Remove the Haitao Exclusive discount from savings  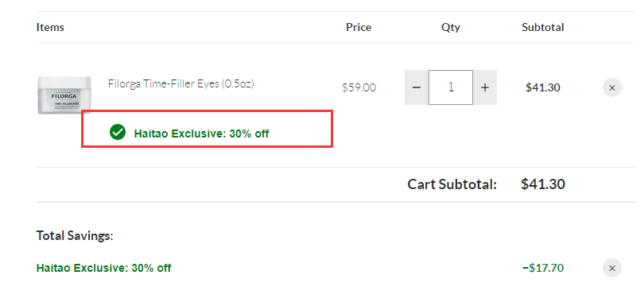coord(612,268)
